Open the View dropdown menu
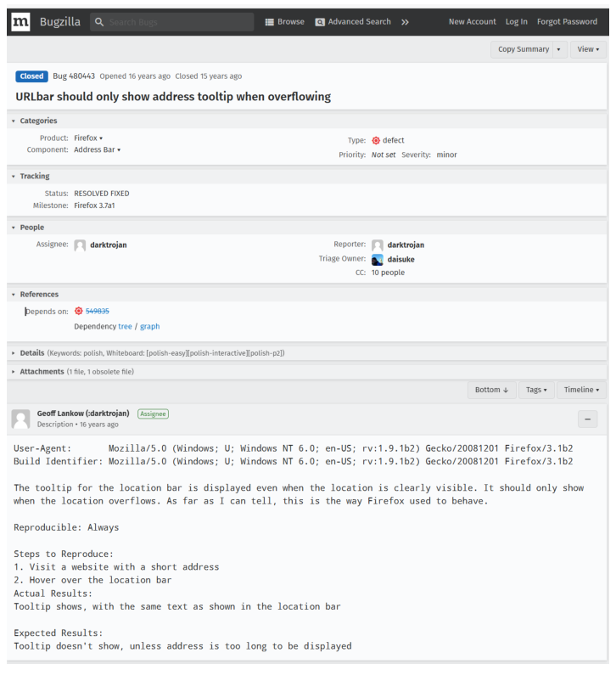616x692 pixels. 586,49
